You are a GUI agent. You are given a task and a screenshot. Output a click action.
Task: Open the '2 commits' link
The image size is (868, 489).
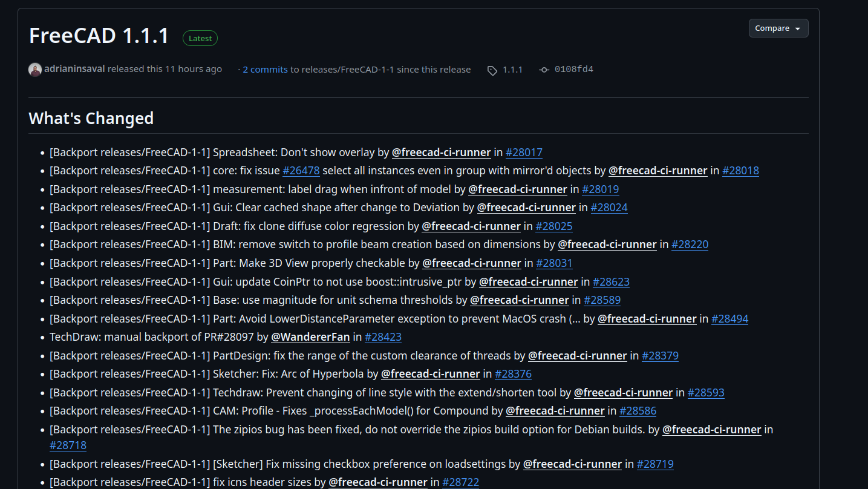click(x=265, y=70)
